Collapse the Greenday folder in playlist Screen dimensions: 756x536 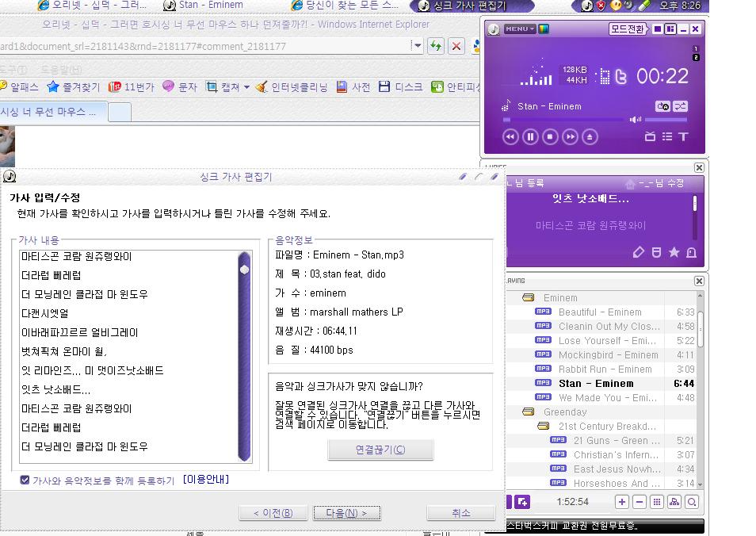coord(529,412)
